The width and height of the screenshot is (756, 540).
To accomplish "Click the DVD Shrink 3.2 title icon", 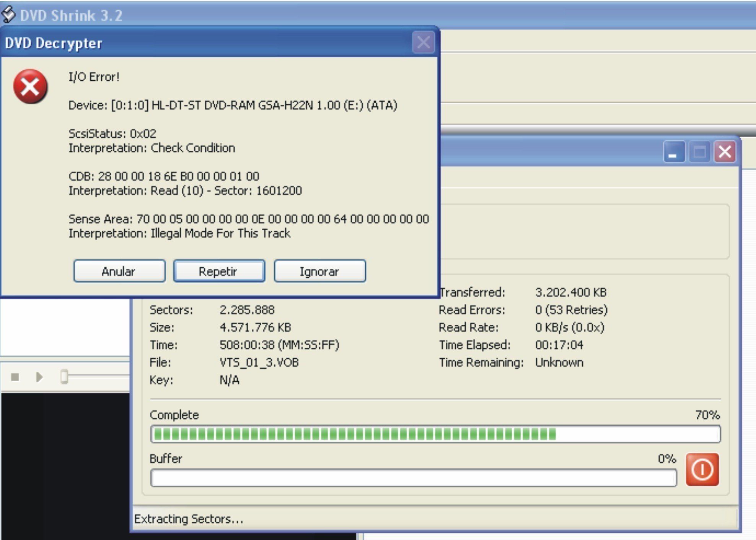I will point(8,15).
